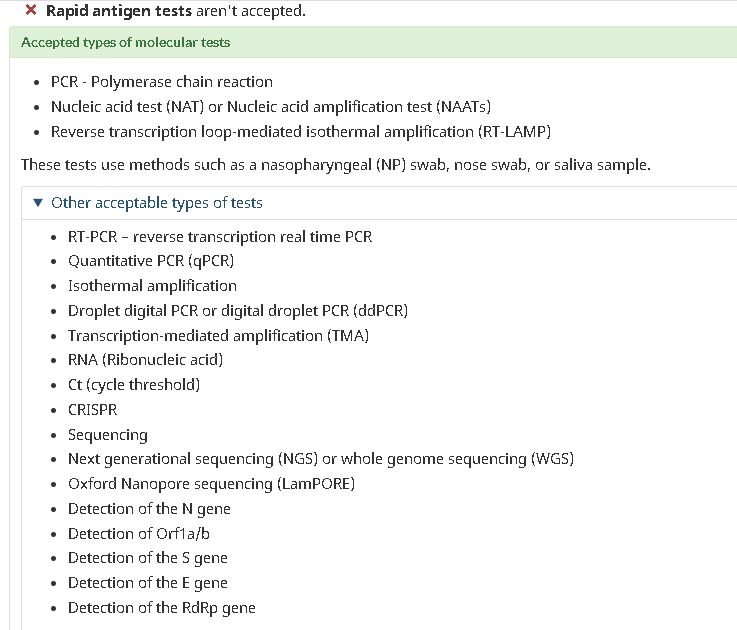Click the Nucleic acid test (NAT) list item

click(271, 107)
